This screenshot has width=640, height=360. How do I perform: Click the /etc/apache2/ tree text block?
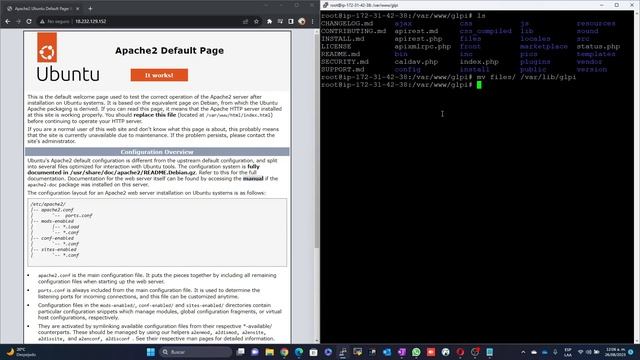pos(157,232)
